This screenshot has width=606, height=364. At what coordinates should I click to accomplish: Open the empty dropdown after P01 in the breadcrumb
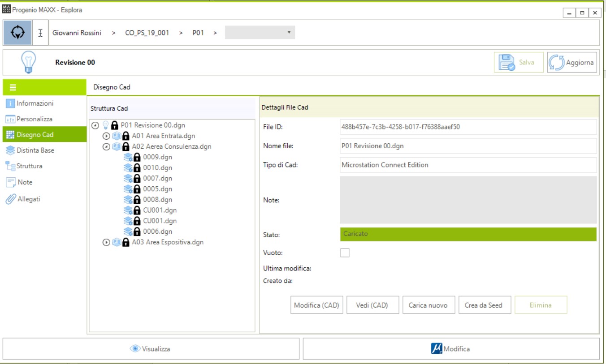(260, 33)
